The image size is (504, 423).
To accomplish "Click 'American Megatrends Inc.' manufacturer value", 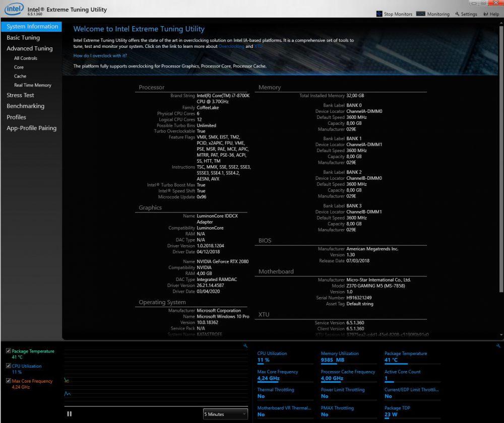I will pyautogui.click(x=372, y=249).
